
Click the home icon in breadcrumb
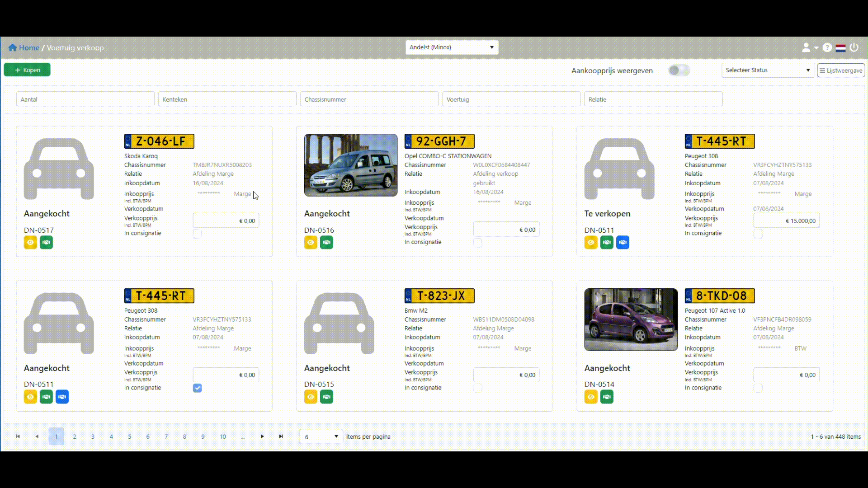click(x=13, y=47)
